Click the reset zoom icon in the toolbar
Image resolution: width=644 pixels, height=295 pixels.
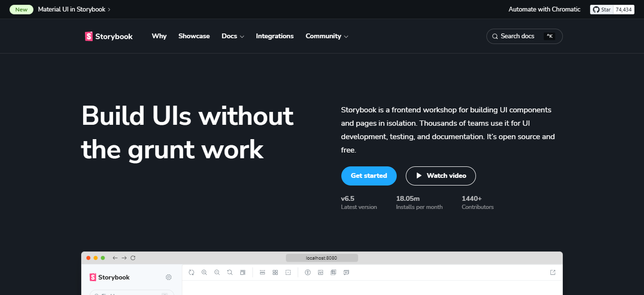pos(230,273)
